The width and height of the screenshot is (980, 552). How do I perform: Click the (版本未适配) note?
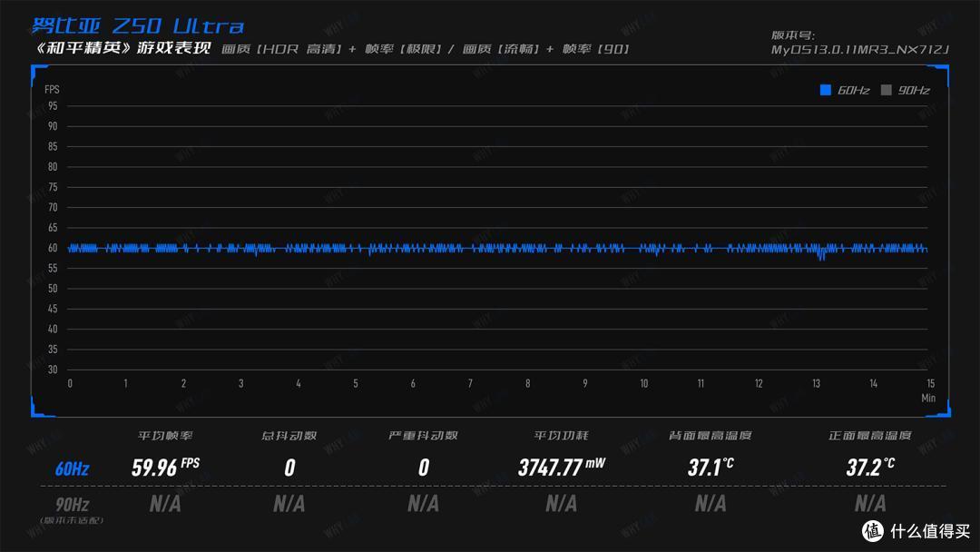pyautogui.click(x=72, y=520)
